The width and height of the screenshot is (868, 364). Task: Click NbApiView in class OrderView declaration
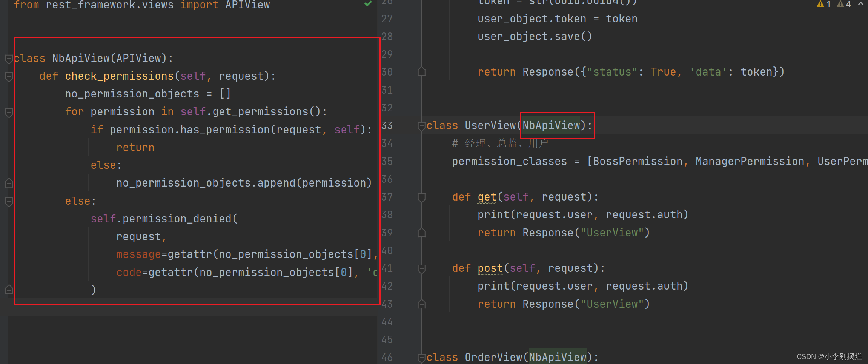pyautogui.click(x=558, y=357)
